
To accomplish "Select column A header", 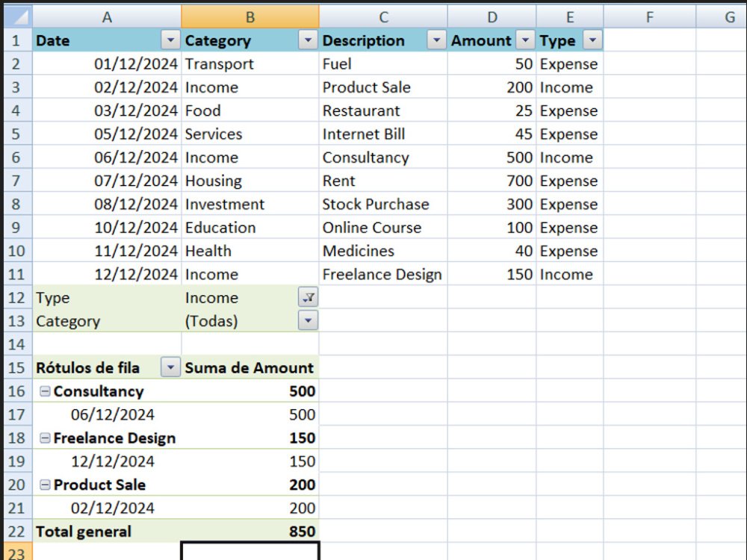I will click(107, 16).
